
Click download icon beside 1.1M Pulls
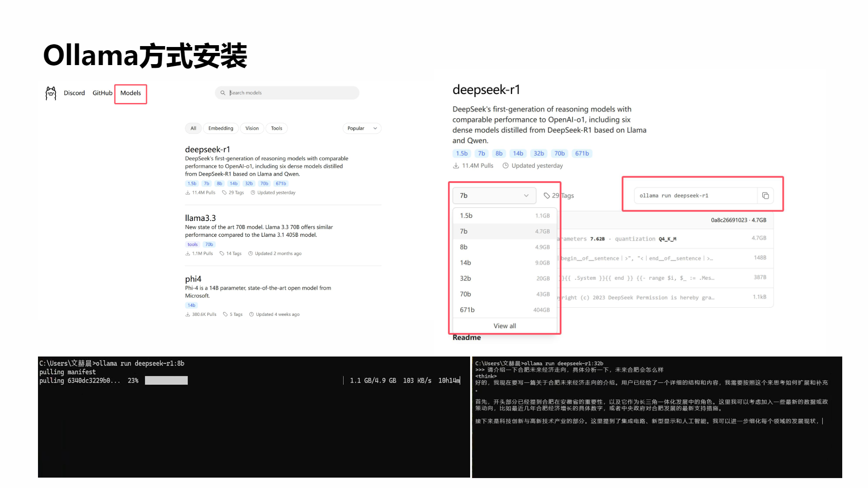(188, 253)
